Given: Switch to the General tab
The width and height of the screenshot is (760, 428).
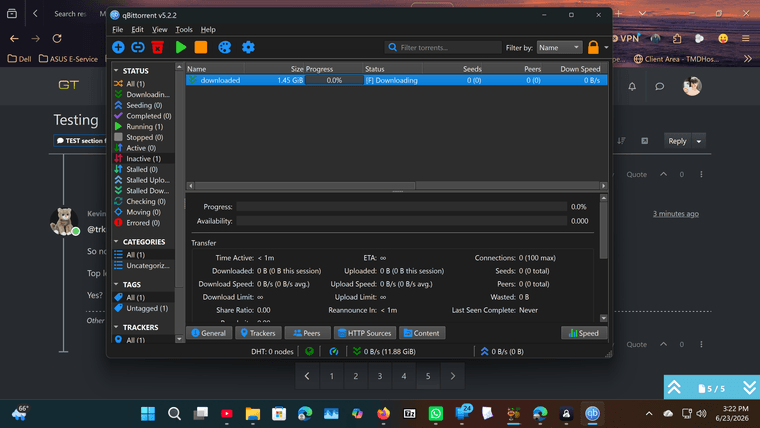Looking at the screenshot, I should tap(209, 333).
